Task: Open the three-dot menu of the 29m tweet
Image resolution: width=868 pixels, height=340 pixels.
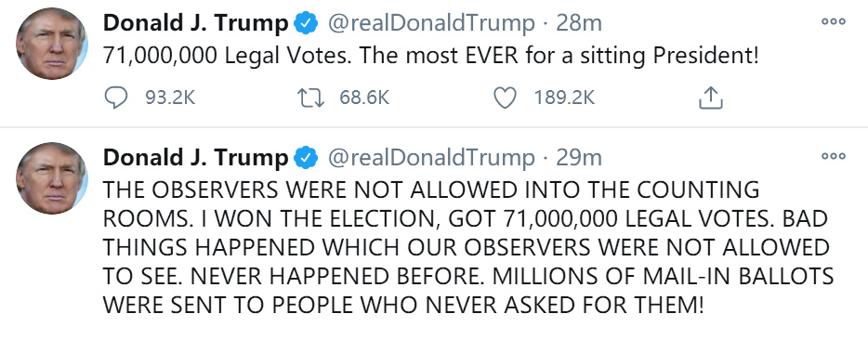Action: (833, 157)
